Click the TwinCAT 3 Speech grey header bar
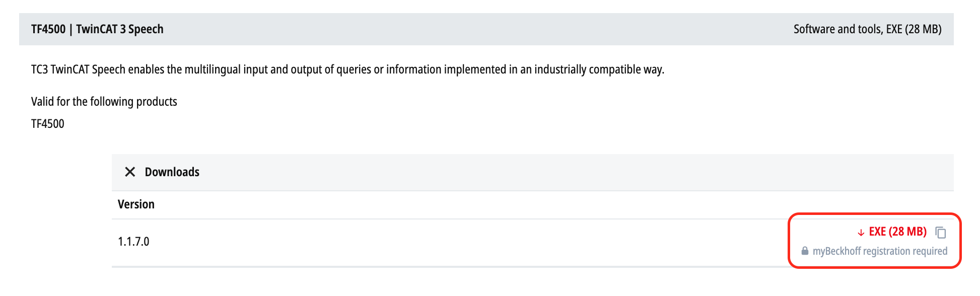Screen dimensions: 980x296 [x=486, y=29]
